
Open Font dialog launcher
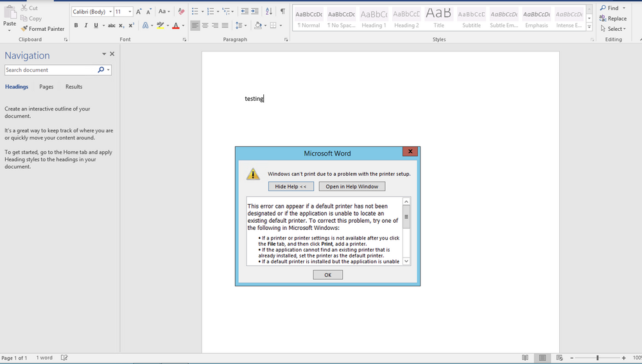point(185,40)
